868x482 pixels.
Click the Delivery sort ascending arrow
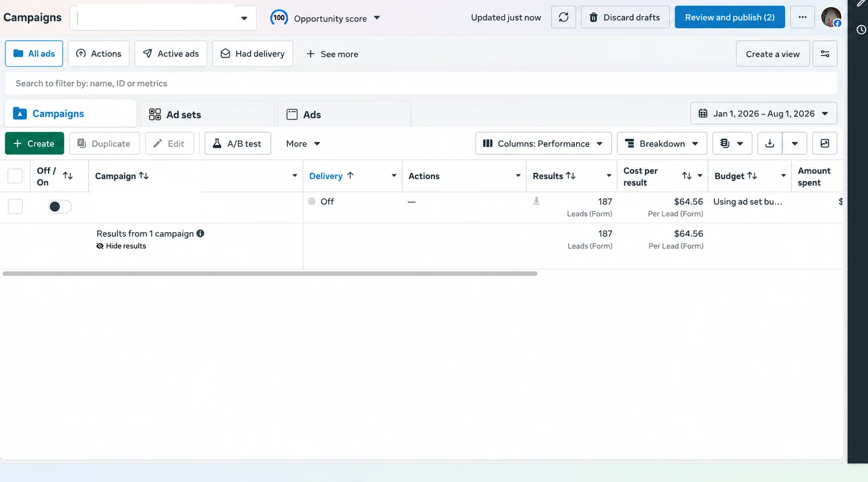coord(350,176)
